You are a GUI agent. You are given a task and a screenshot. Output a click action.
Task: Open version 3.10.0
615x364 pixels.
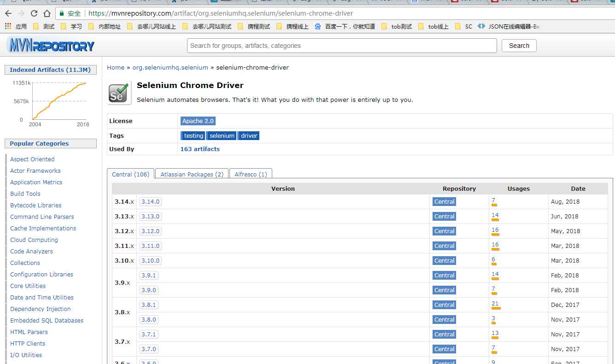tap(151, 260)
